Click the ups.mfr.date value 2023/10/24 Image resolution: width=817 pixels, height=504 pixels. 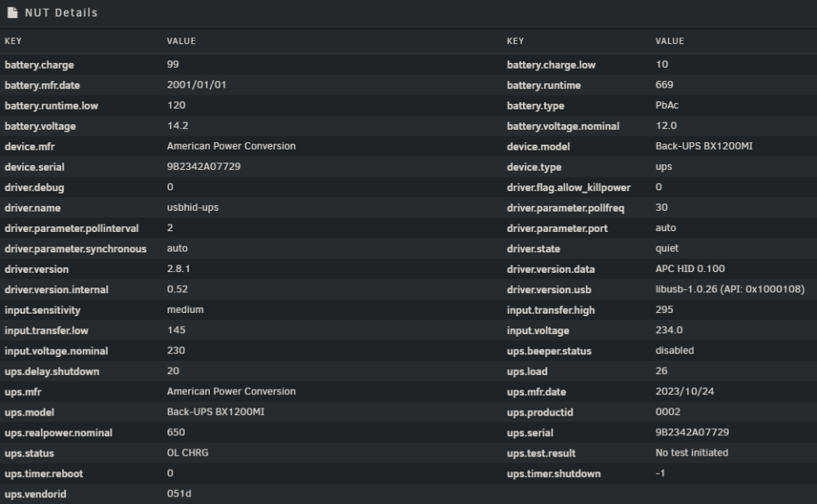[685, 391]
